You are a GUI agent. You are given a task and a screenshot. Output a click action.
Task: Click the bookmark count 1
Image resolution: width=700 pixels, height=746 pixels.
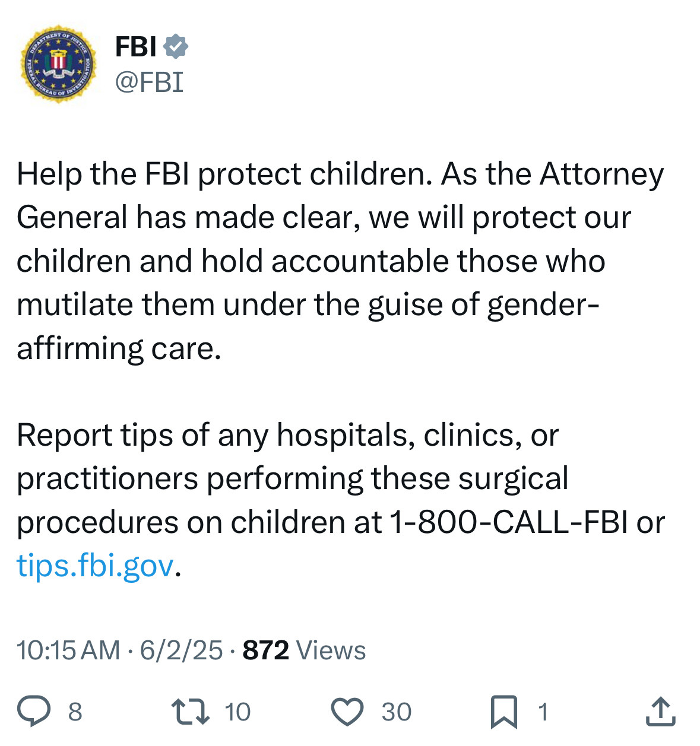(x=543, y=712)
